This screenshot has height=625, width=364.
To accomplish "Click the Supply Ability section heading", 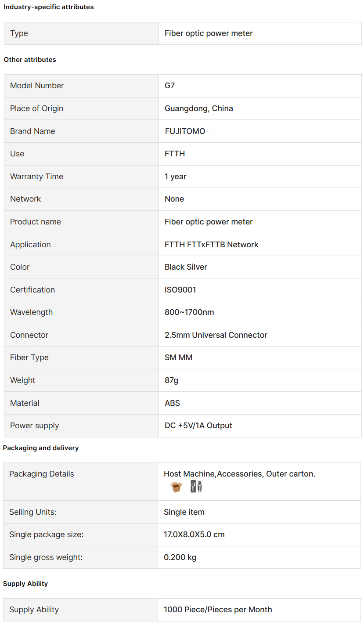I will 25,584.
